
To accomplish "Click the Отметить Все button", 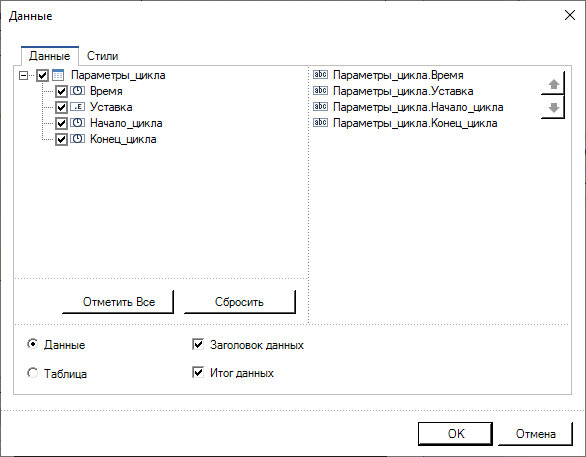I will 118,302.
